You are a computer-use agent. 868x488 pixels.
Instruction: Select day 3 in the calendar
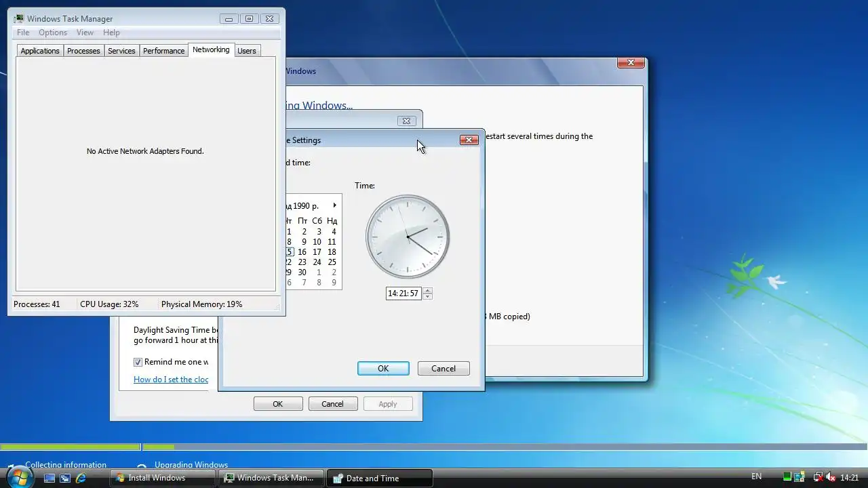pyautogui.click(x=319, y=232)
